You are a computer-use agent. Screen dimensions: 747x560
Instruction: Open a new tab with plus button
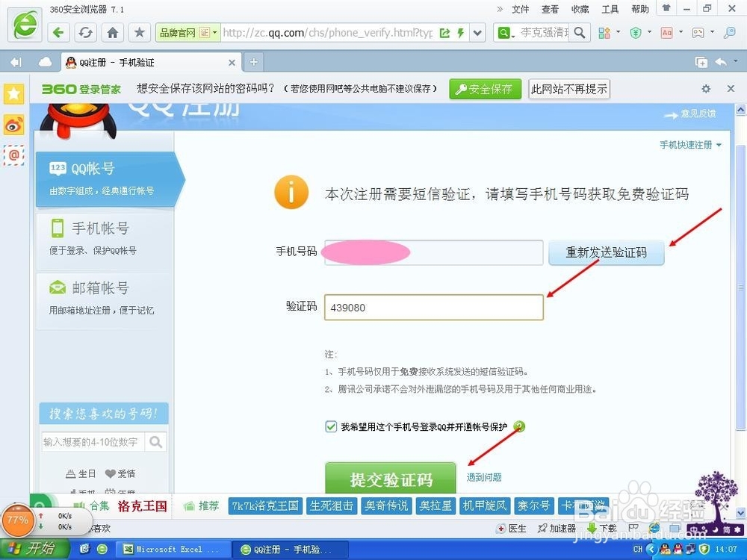pyautogui.click(x=253, y=62)
